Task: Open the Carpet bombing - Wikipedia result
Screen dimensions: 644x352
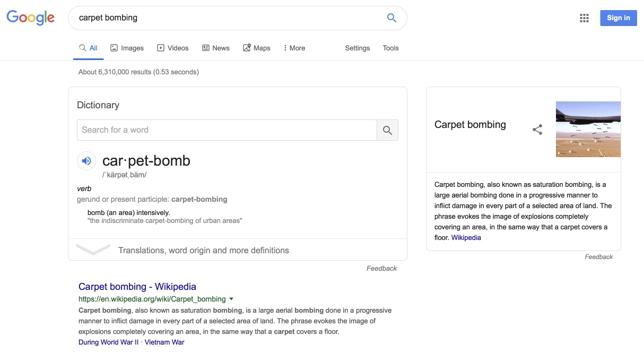Action: coord(137,287)
